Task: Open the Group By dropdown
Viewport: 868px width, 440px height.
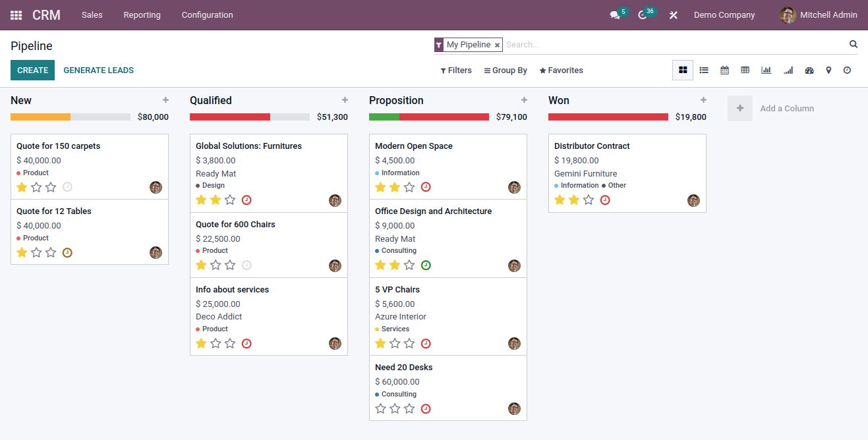Action: click(506, 70)
